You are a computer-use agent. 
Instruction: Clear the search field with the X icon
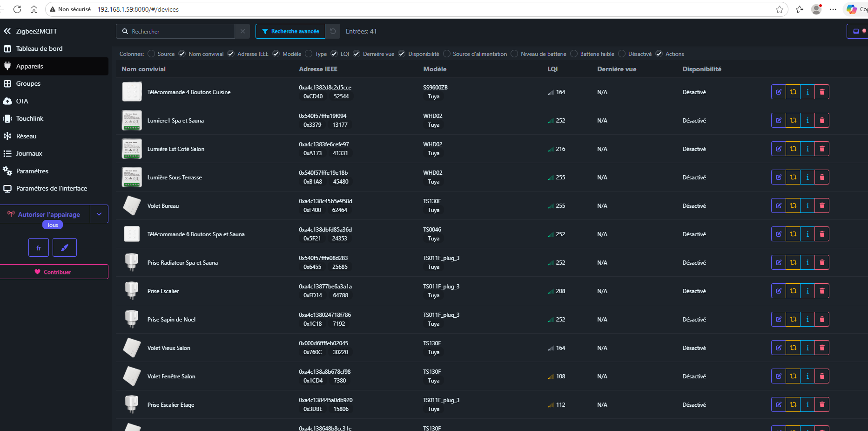242,32
